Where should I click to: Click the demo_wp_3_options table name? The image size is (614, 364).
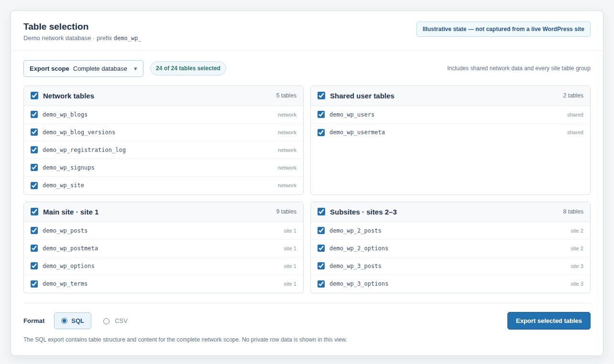pyautogui.click(x=359, y=284)
